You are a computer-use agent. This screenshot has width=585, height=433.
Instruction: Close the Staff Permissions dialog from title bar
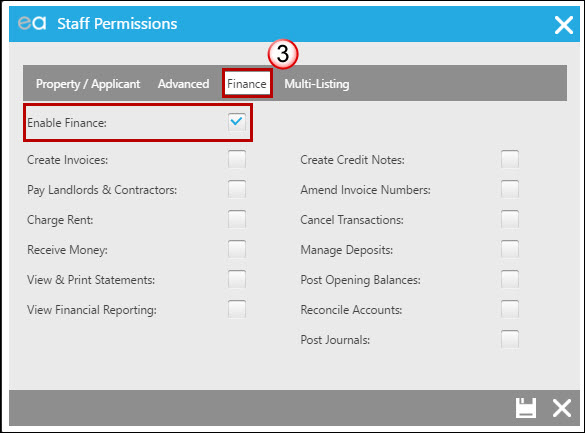(x=563, y=25)
